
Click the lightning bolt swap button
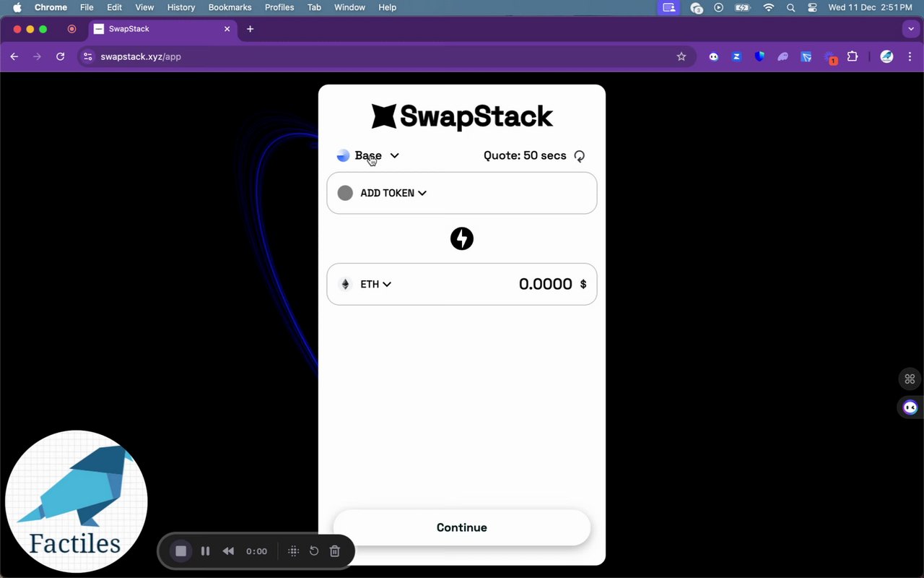pos(462,238)
